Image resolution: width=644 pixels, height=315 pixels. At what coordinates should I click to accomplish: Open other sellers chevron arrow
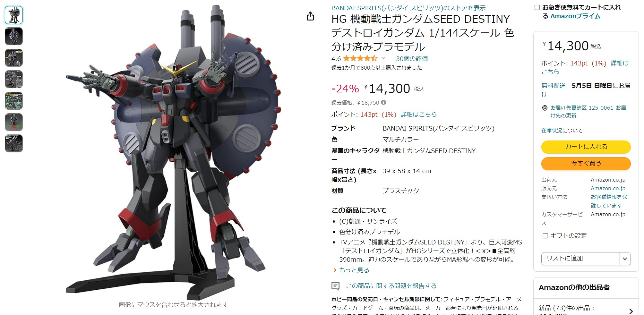(631, 311)
